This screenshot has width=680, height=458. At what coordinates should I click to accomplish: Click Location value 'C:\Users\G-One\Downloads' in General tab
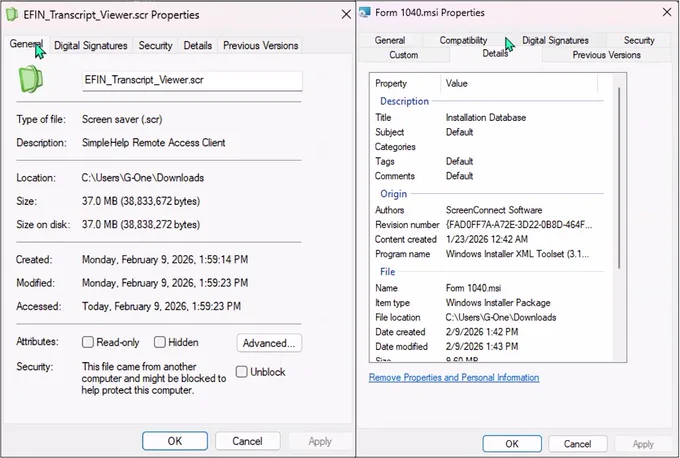[143, 178]
